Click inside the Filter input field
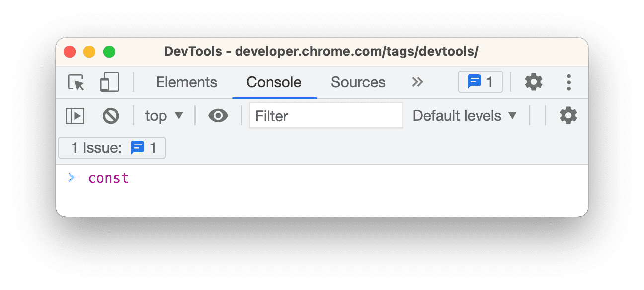Screen dimensions: 644x290 [326, 115]
